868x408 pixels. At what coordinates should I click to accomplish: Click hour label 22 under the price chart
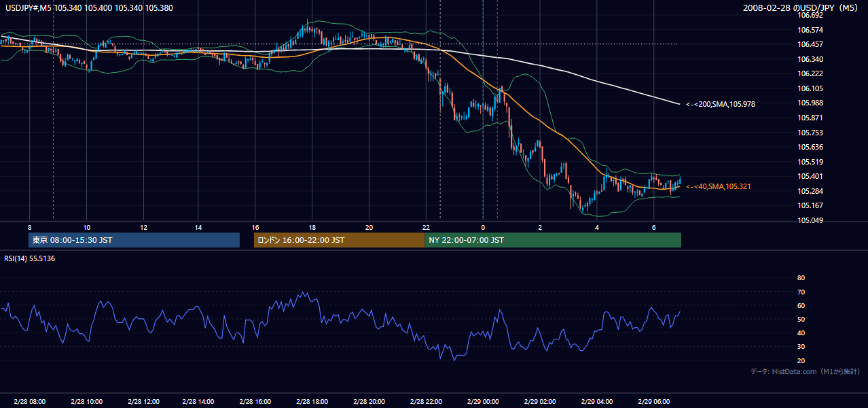(x=426, y=227)
